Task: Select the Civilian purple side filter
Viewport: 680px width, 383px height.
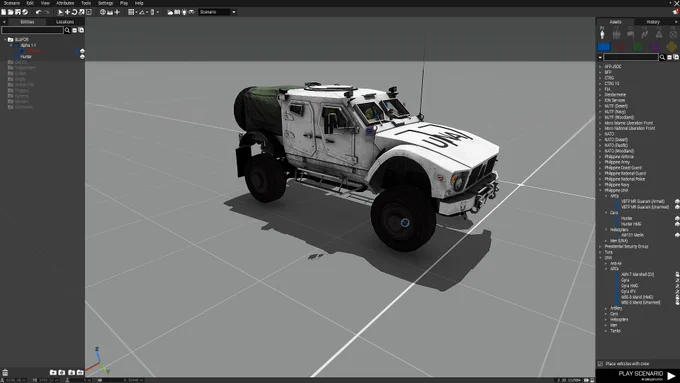Action: tap(655, 46)
